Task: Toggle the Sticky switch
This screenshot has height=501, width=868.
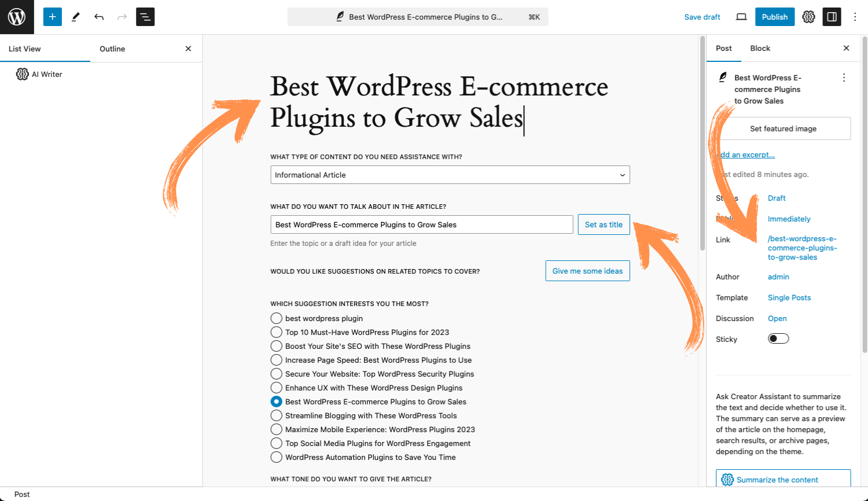Action: point(778,338)
